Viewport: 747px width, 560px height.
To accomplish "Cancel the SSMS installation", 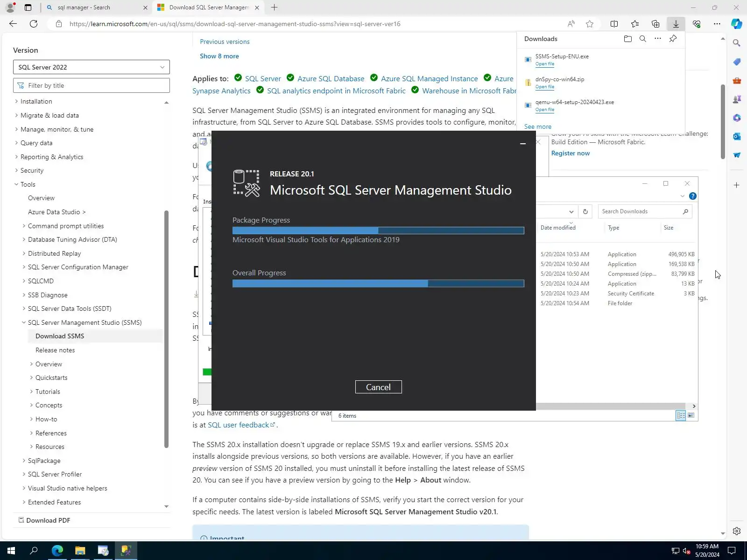I will 378,387.
